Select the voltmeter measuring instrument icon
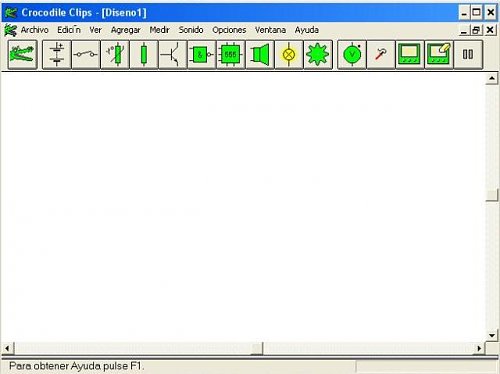 (x=352, y=55)
